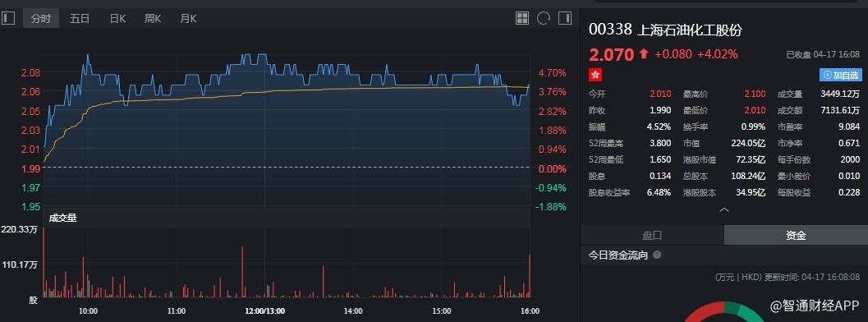Click the help icon beside 今日资金流向
Screen dimensions: 868x322
point(657,255)
